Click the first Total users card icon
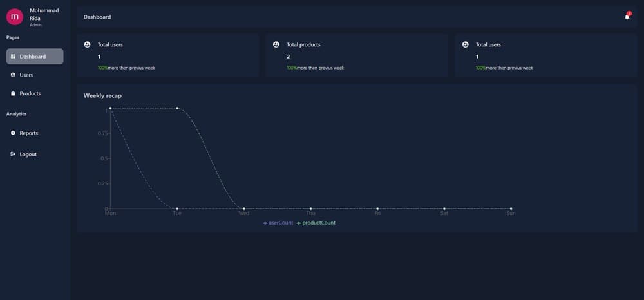The width and height of the screenshot is (644, 300). coord(87,44)
